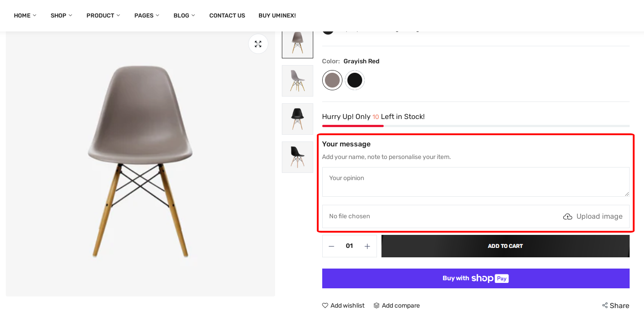Click the plus quantity icon

point(367,246)
